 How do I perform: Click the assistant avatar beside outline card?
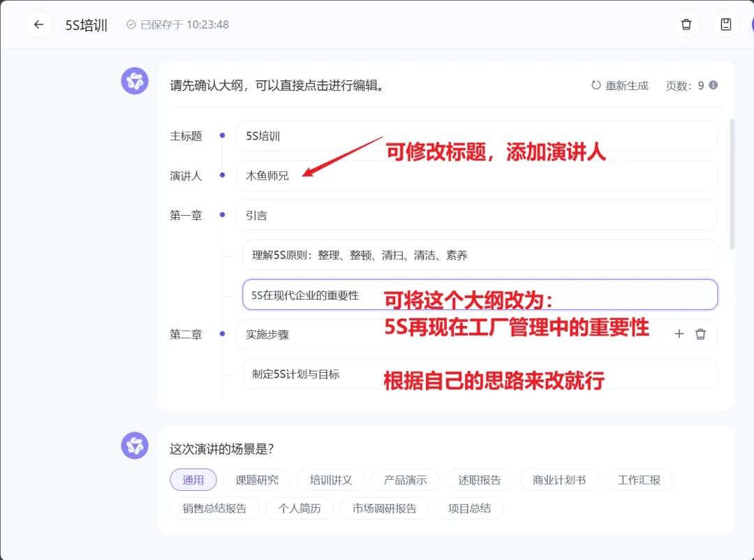[x=135, y=82]
